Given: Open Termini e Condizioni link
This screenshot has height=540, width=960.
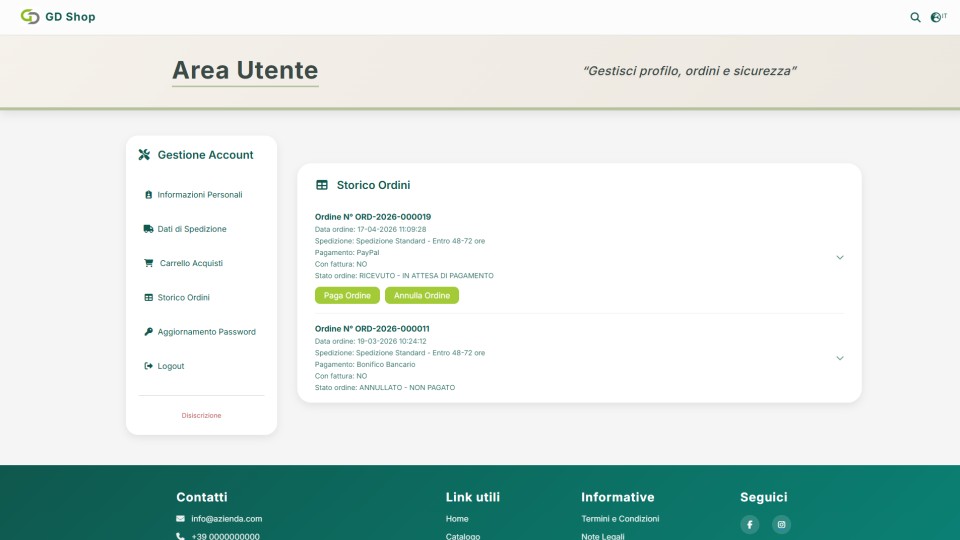Looking at the screenshot, I should [x=620, y=519].
